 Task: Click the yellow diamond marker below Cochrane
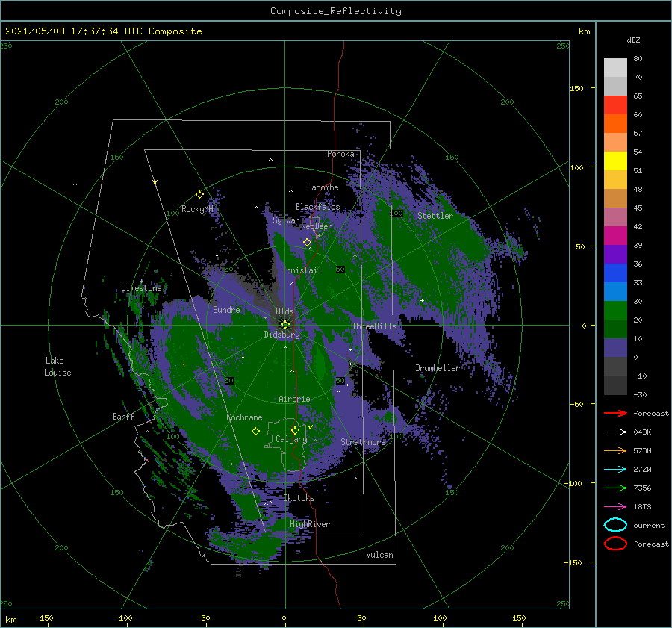[256, 432]
